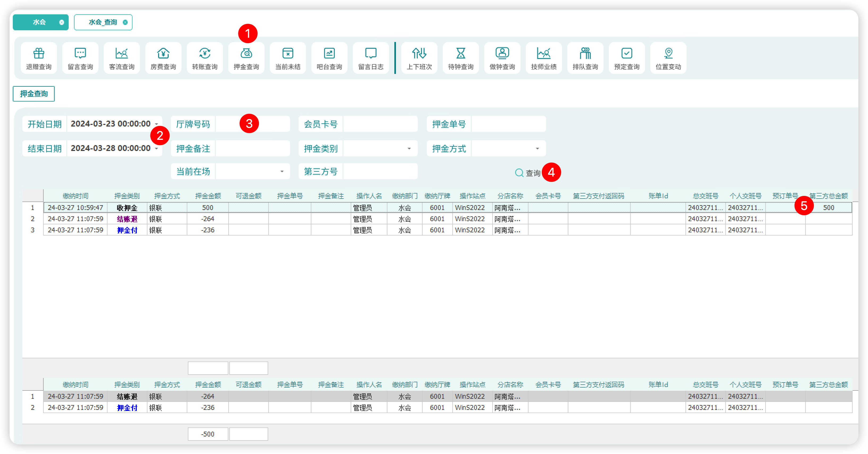Switch to the 水会_查询 tab
The height and width of the screenshot is (454, 868).
[x=103, y=22]
